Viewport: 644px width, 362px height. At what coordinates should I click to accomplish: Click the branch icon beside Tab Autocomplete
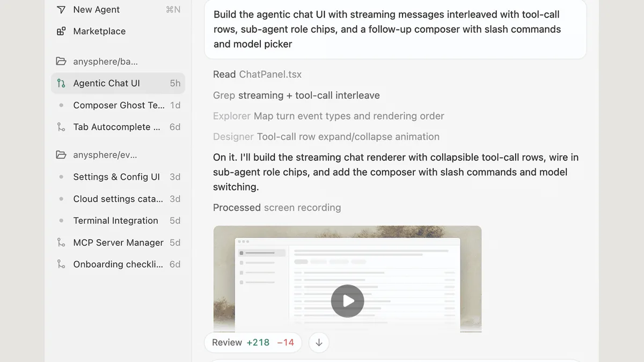pyautogui.click(x=61, y=127)
